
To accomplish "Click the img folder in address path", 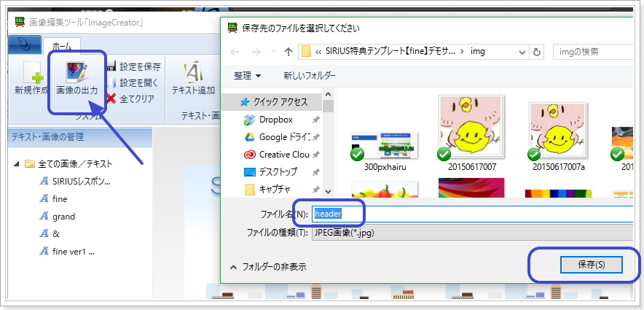I will click(478, 51).
